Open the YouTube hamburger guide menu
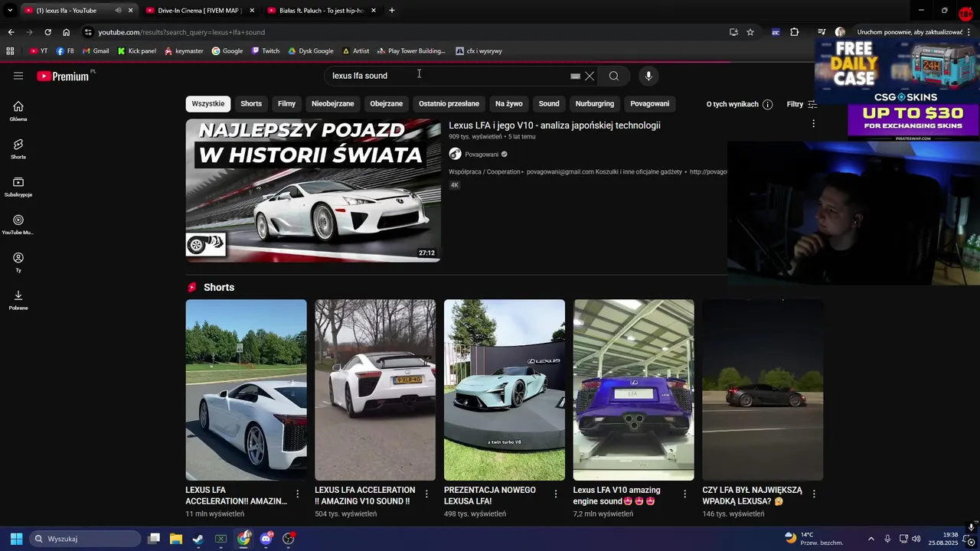The image size is (980, 551). [18, 76]
